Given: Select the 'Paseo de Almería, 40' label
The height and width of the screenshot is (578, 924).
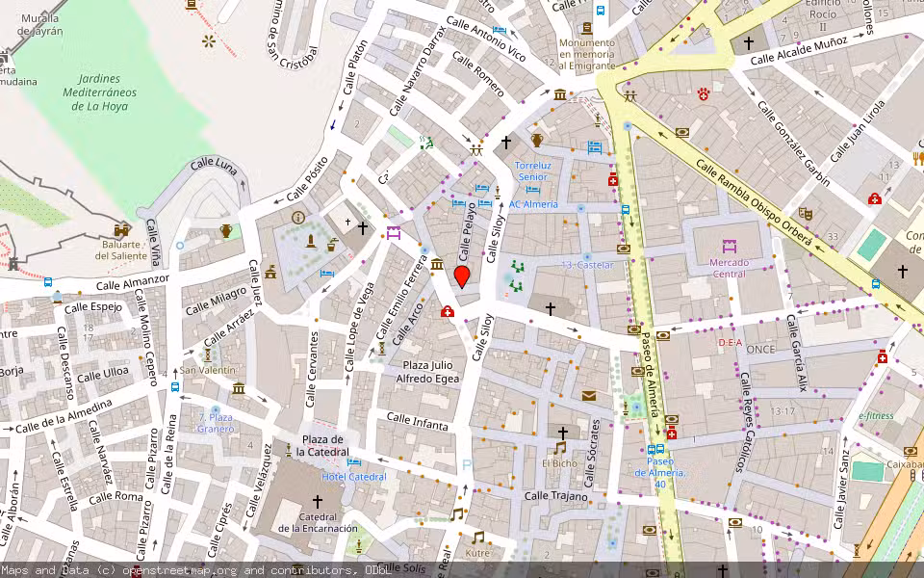Looking at the screenshot, I should click(660, 472).
